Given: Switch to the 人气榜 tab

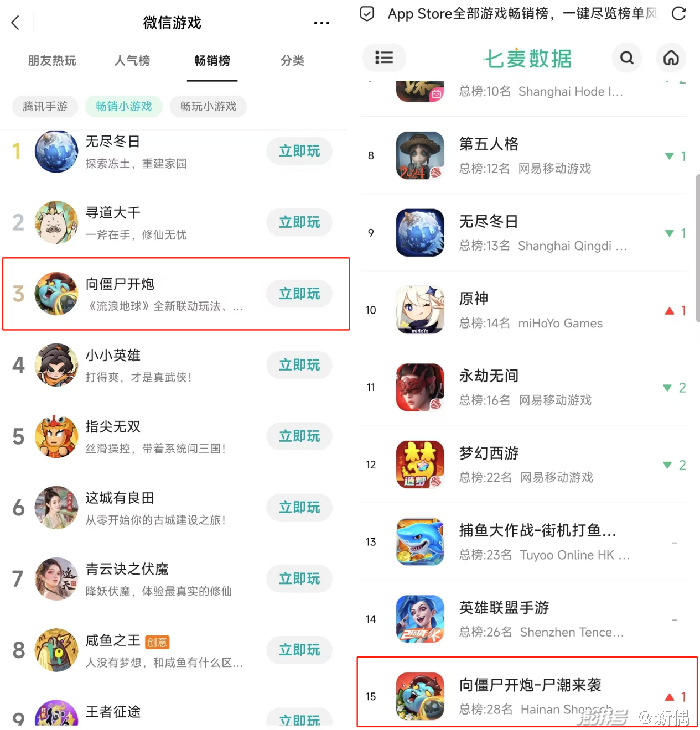Looking at the screenshot, I should pyautogui.click(x=132, y=61).
